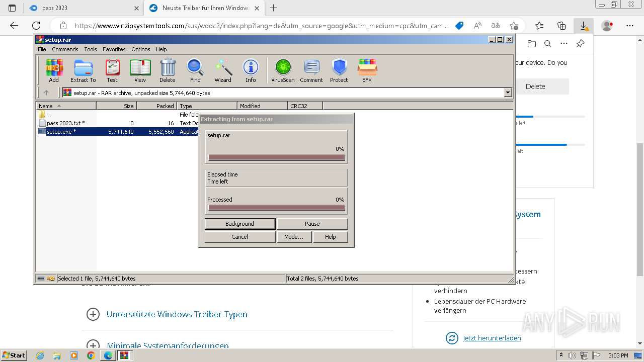
Task: Click the SFX boxes icon
Action: [x=367, y=70]
